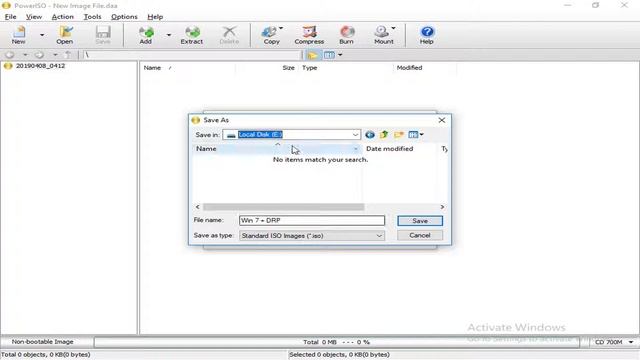The height and width of the screenshot is (360, 640).
Task: Open the Help menu
Action: (155, 17)
